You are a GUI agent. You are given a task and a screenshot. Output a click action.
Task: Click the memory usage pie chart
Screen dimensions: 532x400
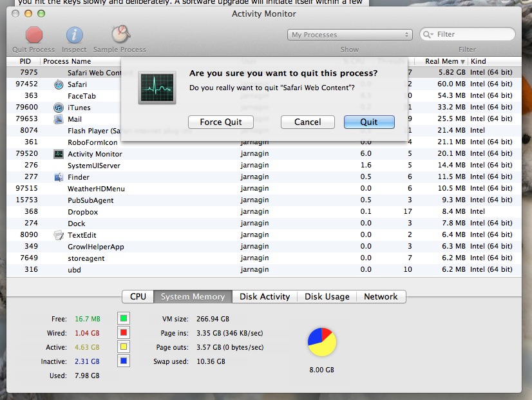pyautogui.click(x=322, y=342)
